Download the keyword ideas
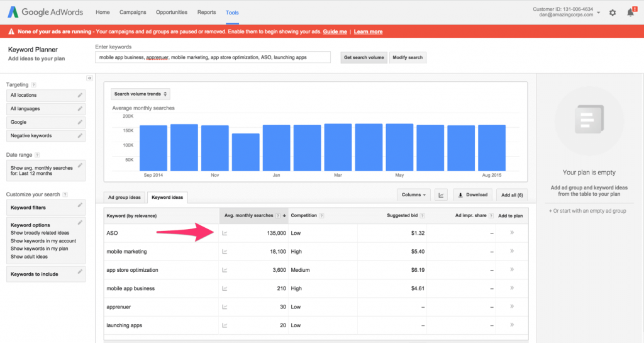The image size is (644, 343). [473, 194]
